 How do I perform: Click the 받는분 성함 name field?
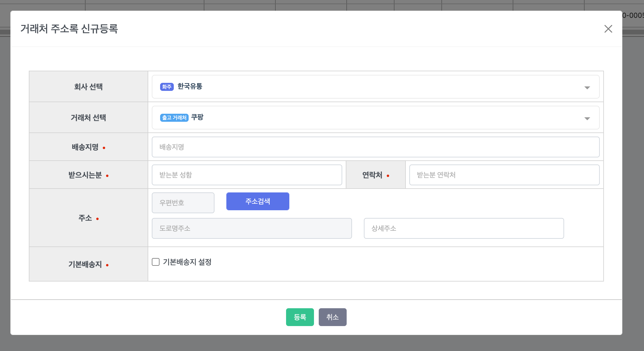(247, 175)
